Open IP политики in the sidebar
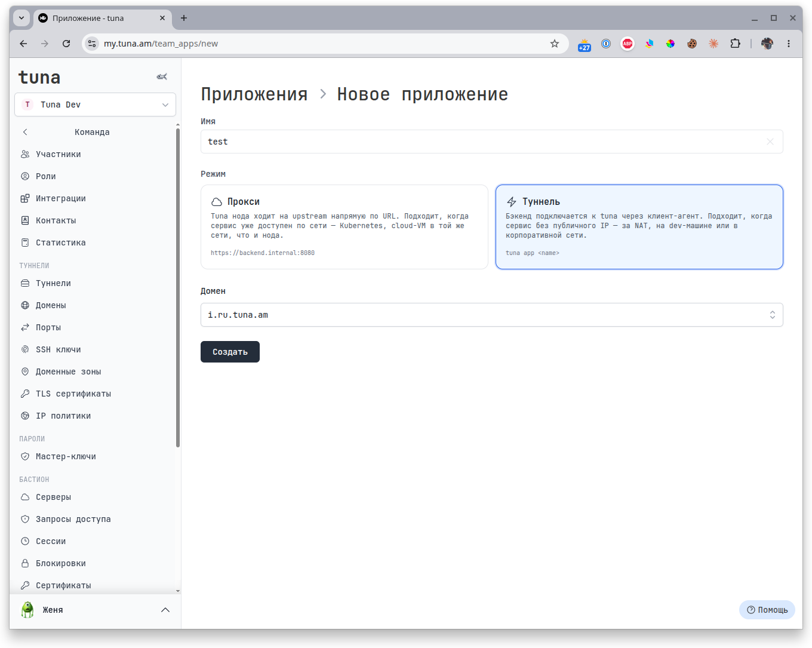 pyautogui.click(x=63, y=416)
